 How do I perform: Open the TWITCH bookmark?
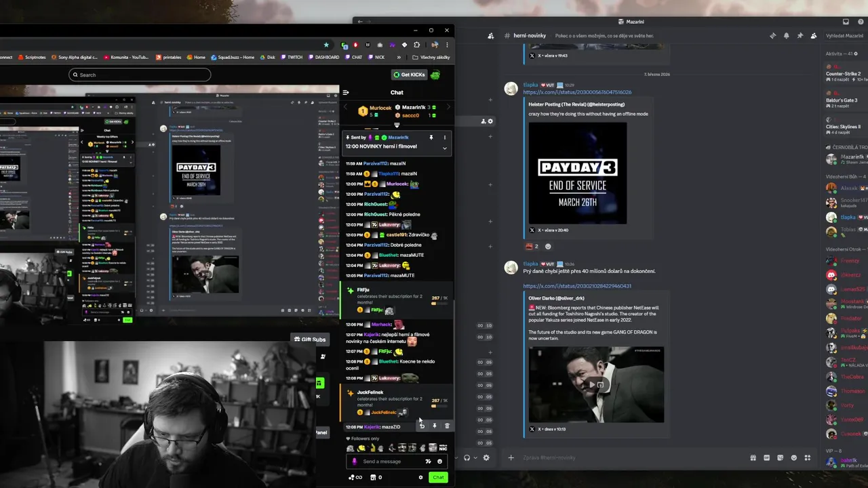(x=291, y=57)
